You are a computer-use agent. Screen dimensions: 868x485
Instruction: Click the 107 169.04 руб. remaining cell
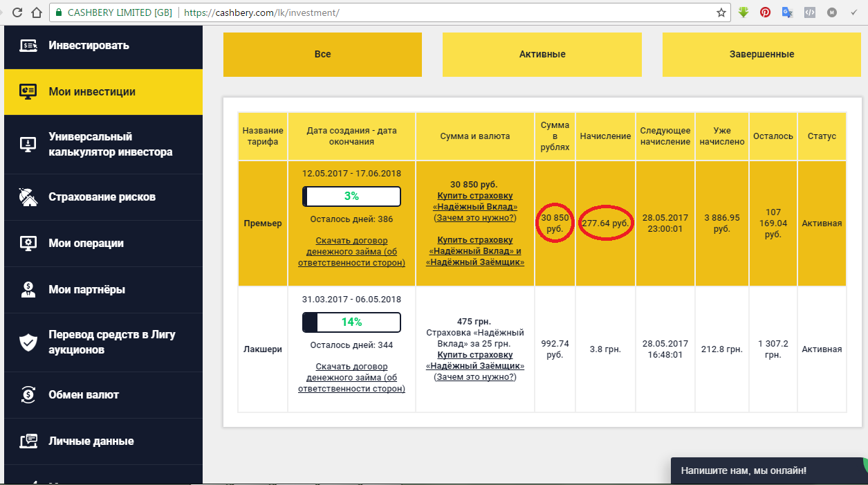(x=773, y=223)
